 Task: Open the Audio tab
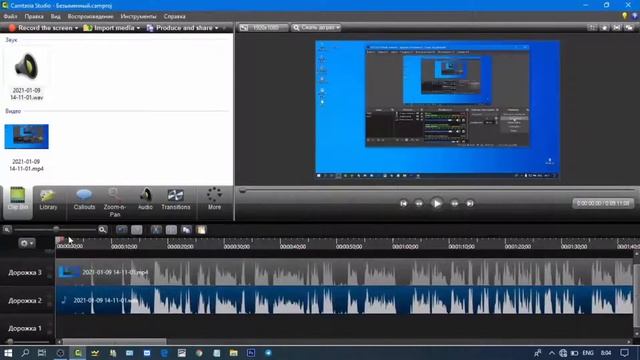coord(145,199)
